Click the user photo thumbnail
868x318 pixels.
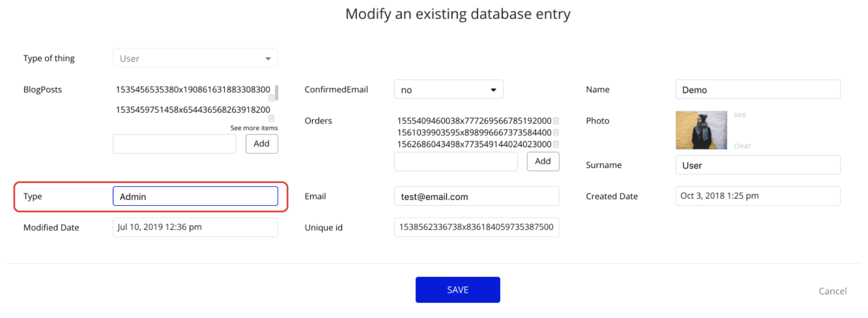point(701,130)
